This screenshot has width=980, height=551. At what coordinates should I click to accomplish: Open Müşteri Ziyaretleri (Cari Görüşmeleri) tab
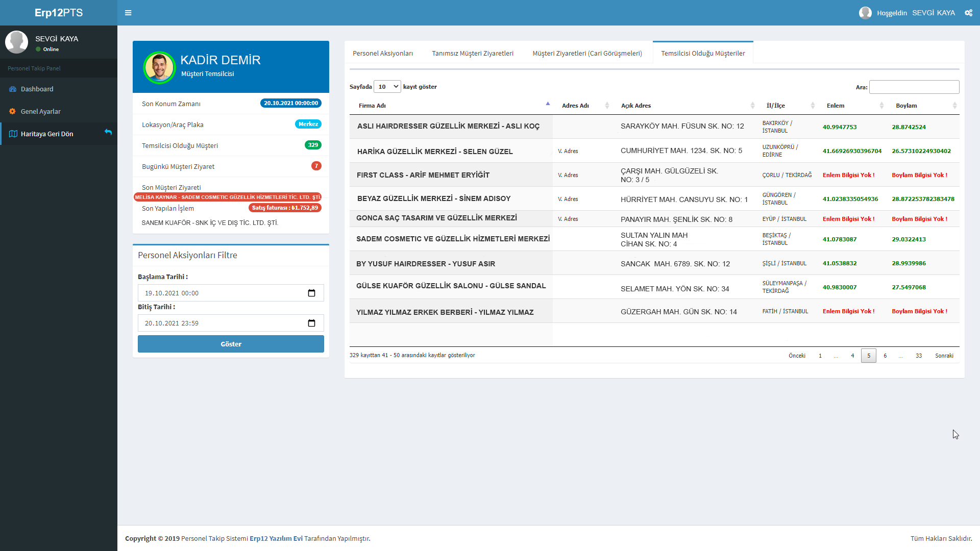(587, 54)
